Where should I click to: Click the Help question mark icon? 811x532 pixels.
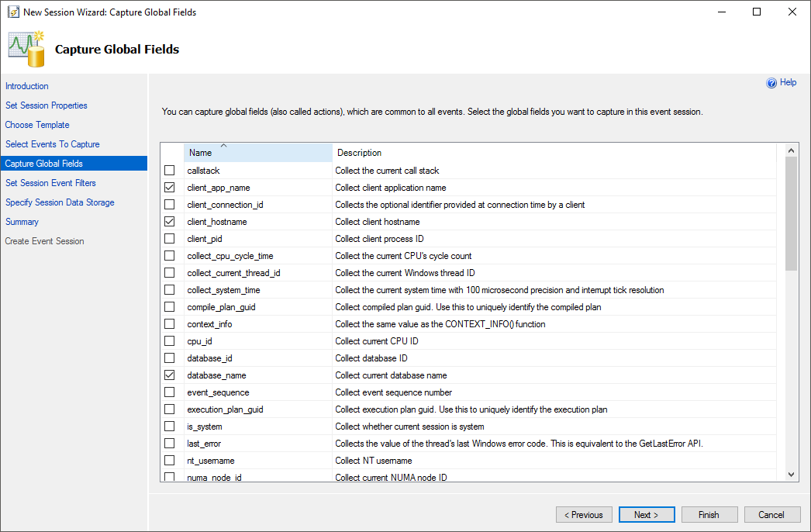point(771,83)
